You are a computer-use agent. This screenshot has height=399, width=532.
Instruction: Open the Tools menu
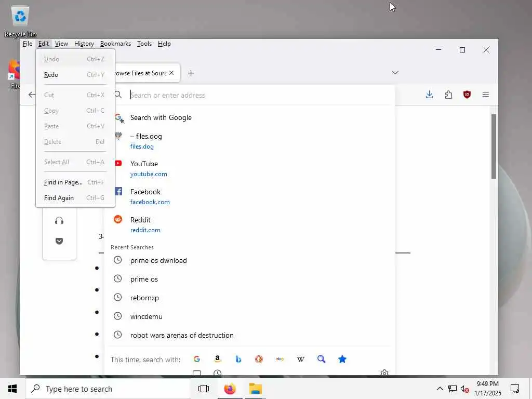click(x=144, y=44)
